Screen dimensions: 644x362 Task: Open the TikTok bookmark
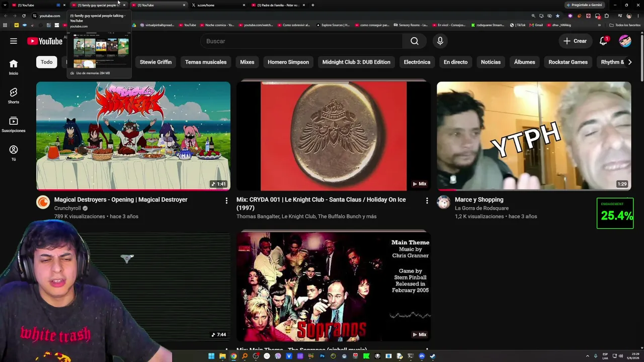518,25
